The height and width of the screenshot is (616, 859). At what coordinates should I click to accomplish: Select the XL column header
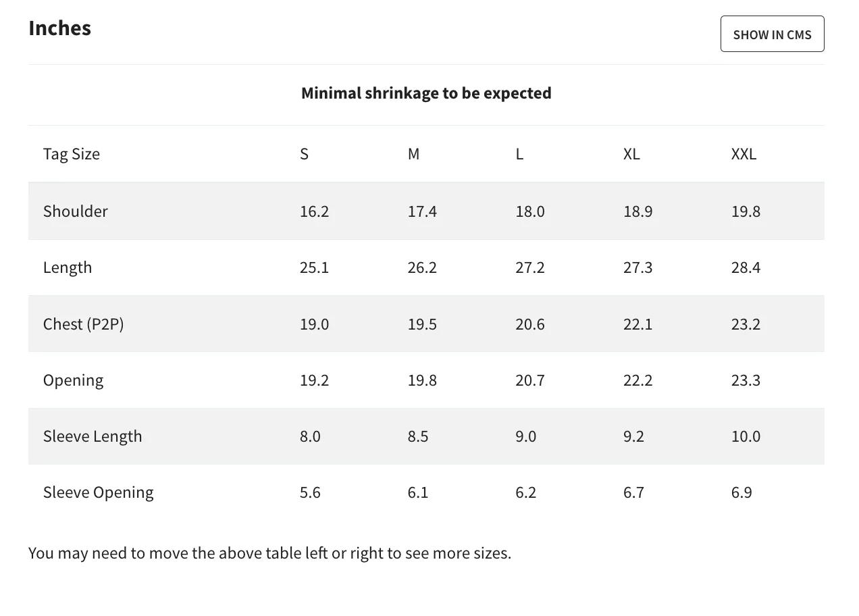[631, 154]
